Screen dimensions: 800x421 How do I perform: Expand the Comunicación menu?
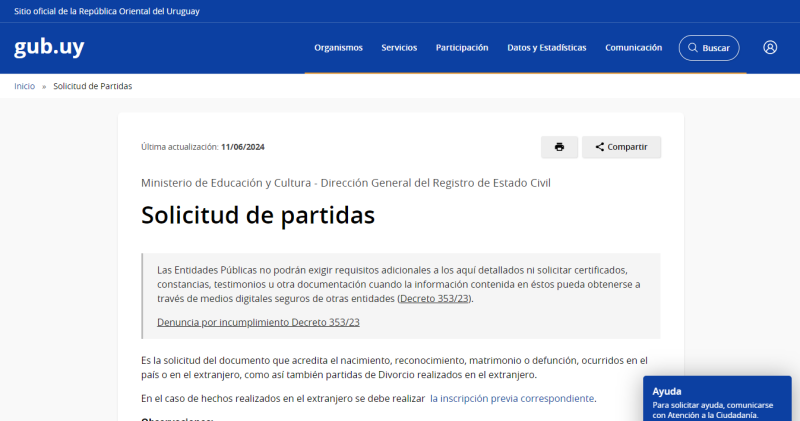tap(633, 48)
